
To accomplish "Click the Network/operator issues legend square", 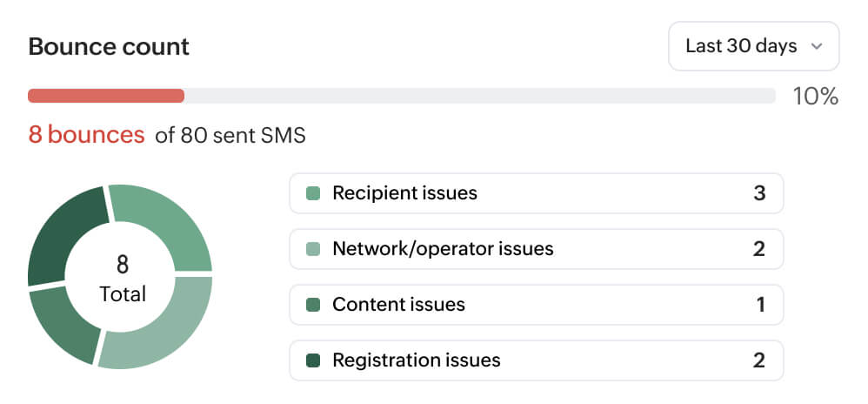I will pyautogui.click(x=313, y=249).
